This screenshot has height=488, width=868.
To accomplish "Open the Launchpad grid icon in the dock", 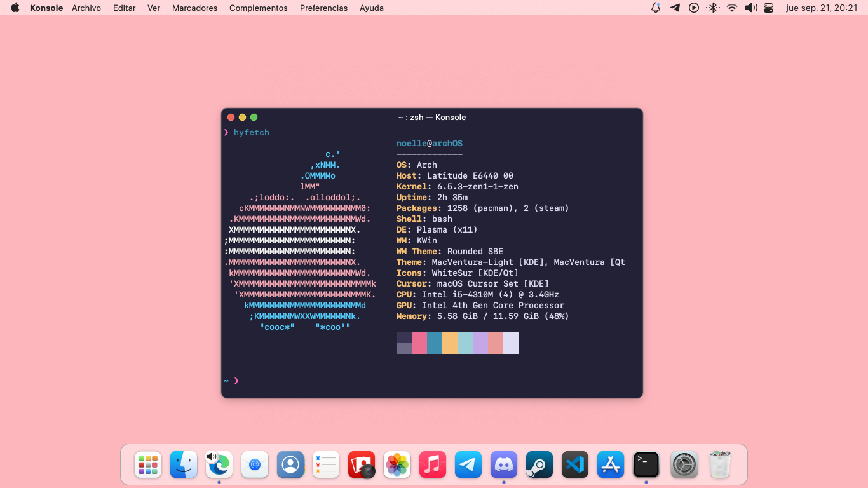I will tap(148, 464).
